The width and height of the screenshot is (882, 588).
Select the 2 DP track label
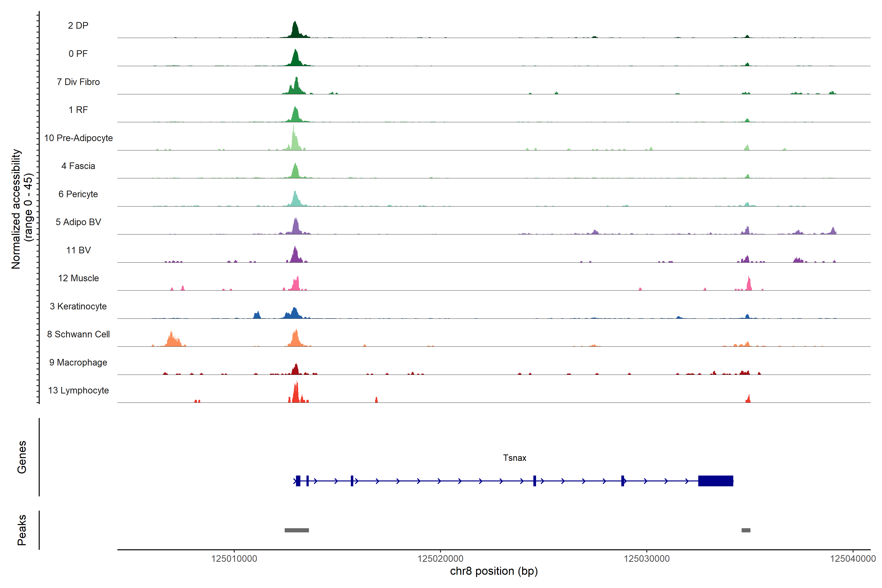[x=78, y=25]
